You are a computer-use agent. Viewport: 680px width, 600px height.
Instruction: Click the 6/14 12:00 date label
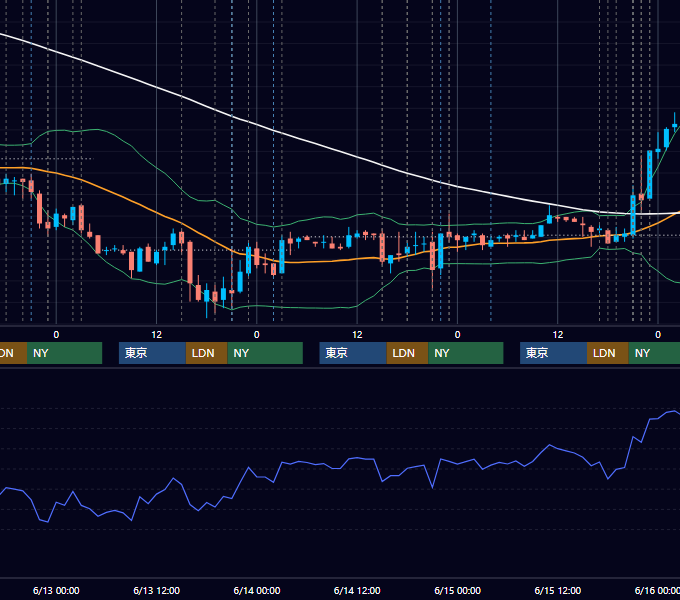tap(357, 590)
